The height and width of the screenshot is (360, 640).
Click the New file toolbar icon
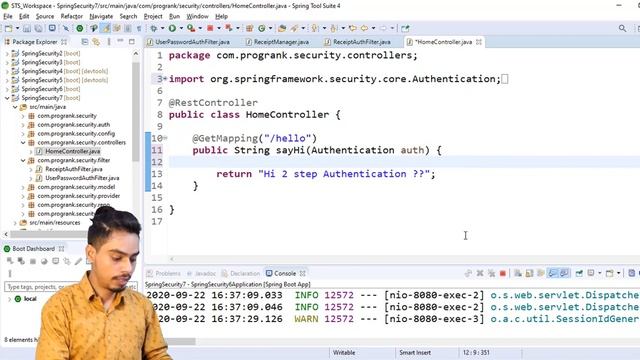click(9, 28)
